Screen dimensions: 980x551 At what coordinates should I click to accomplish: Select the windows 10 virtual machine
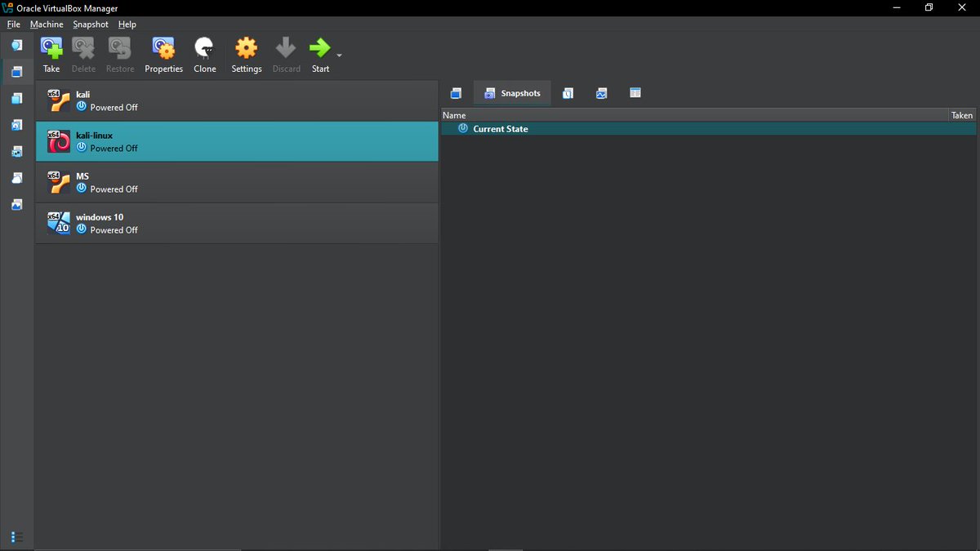[x=237, y=223]
